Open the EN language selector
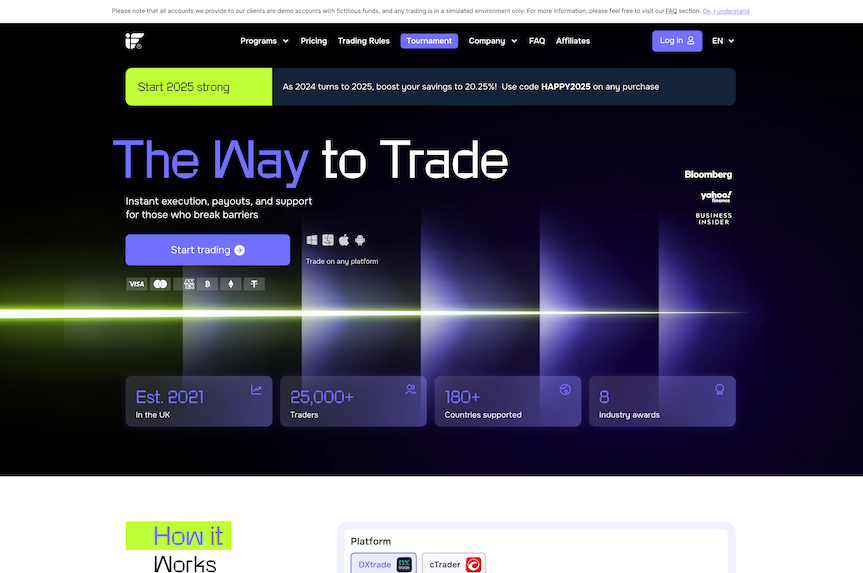Screen dimensions: 863x573 coord(723,41)
